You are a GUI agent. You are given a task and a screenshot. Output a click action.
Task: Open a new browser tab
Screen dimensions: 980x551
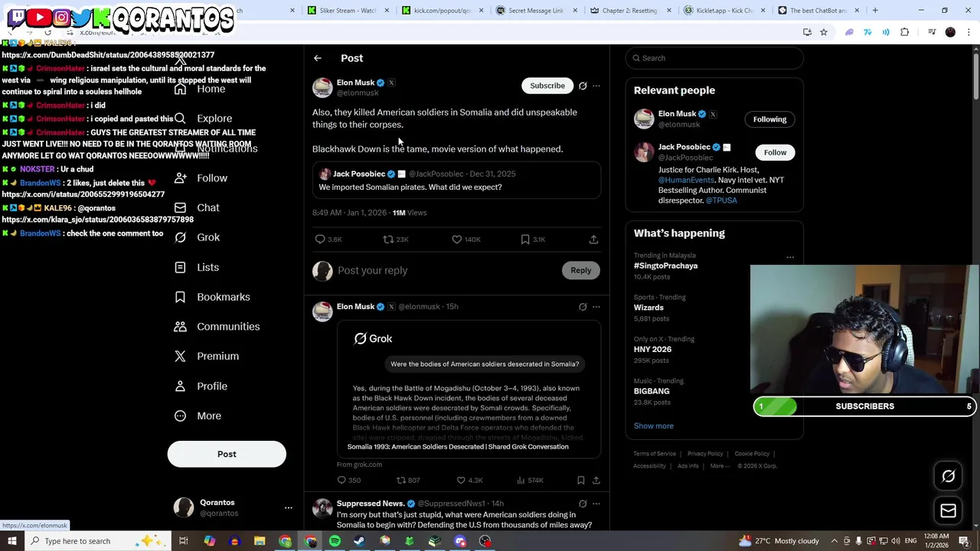click(x=875, y=11)
